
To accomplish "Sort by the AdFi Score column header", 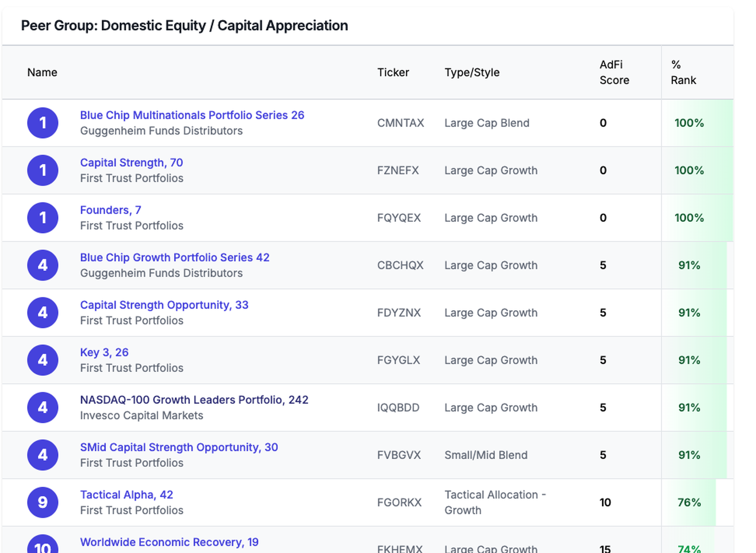I will [614, 72].
